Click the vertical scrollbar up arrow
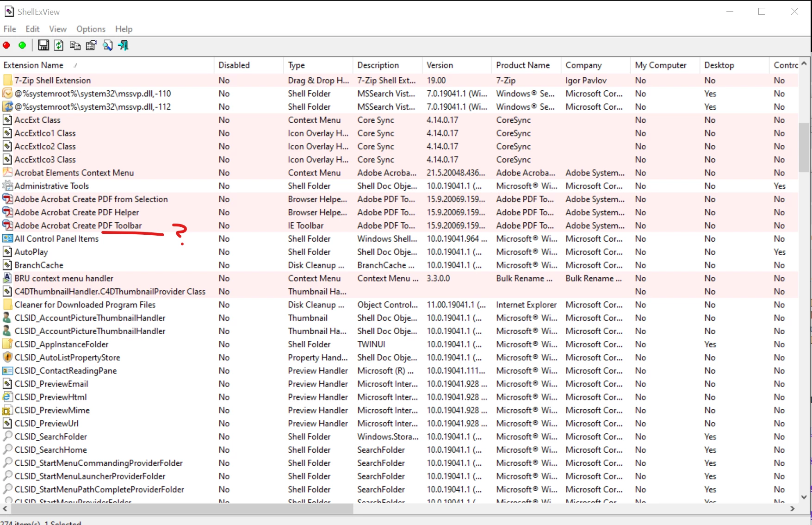This screenshot has width=812, height=525. coord(804,63)
